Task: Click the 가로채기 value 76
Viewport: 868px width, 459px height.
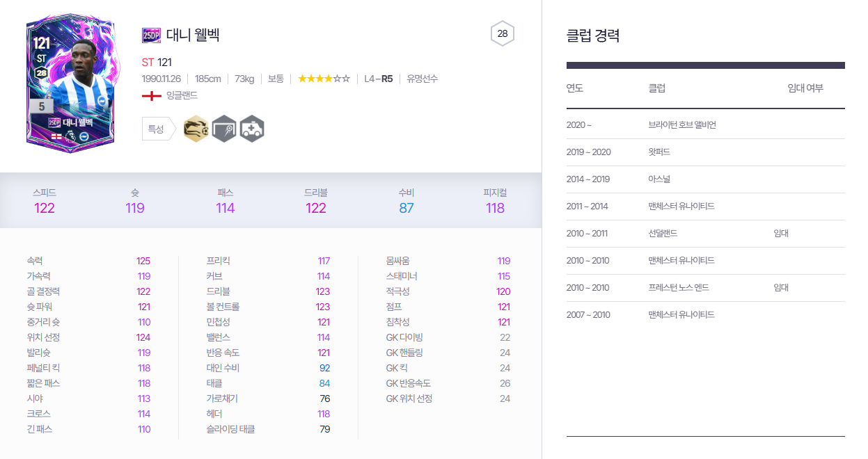Action: pyautogui.click(x=324, y=398)
